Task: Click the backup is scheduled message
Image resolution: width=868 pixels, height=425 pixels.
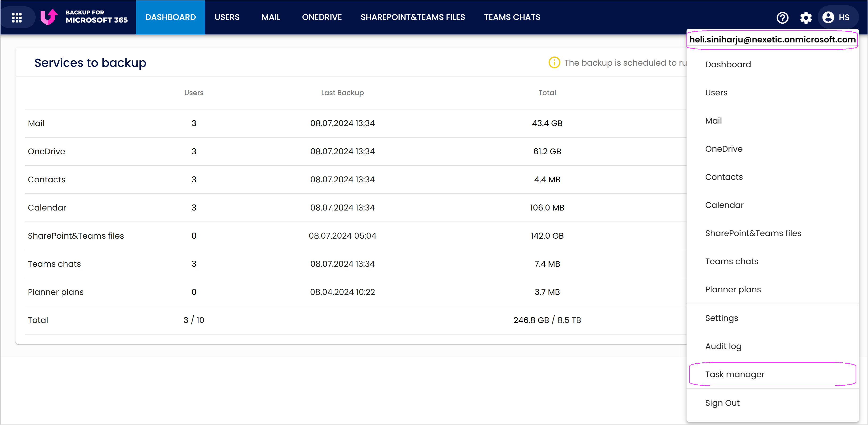Action: click(x=625, y=63)
